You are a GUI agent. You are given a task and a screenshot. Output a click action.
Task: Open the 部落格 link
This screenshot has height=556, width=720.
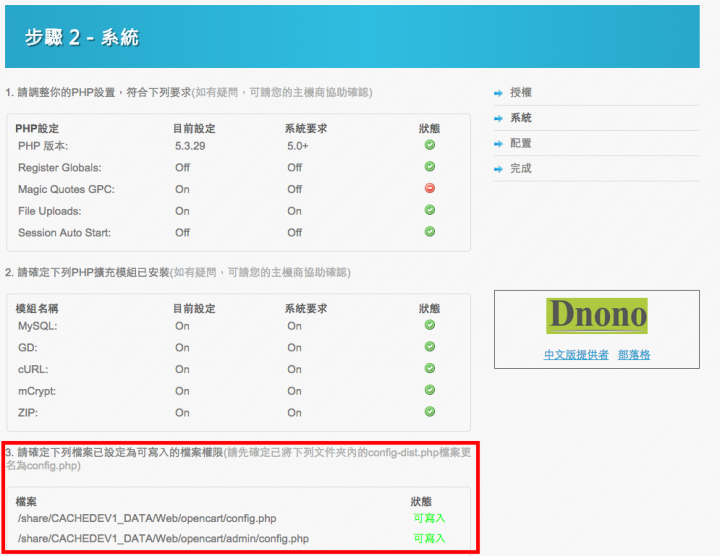(x=634, y=354)
